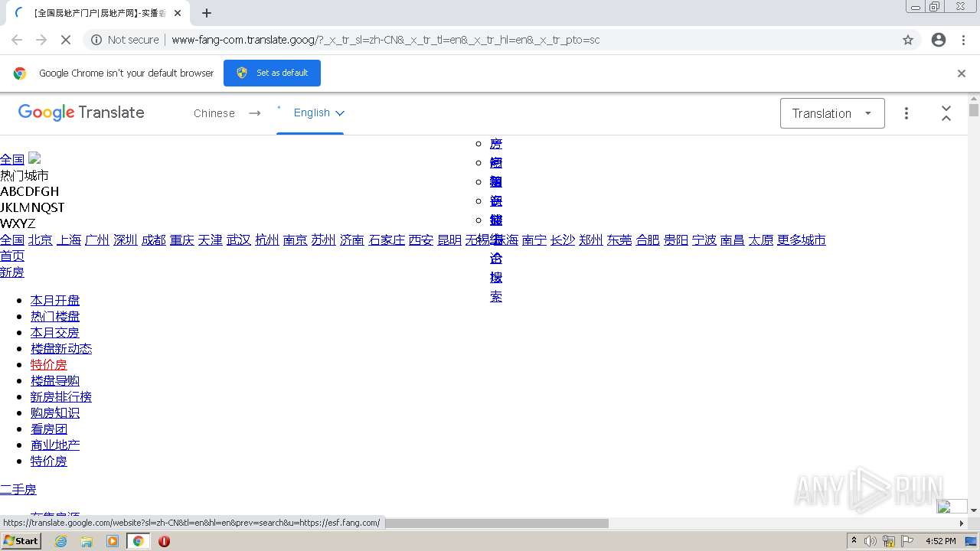Stop page loading with X button
The height and width of the screenshot is (551, 980).
[66, 40]
